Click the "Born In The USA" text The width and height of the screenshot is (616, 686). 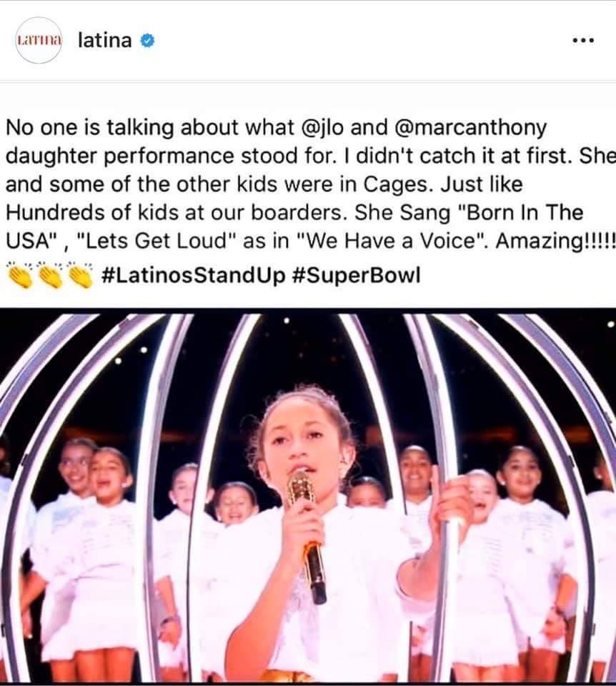click(520, 213)
